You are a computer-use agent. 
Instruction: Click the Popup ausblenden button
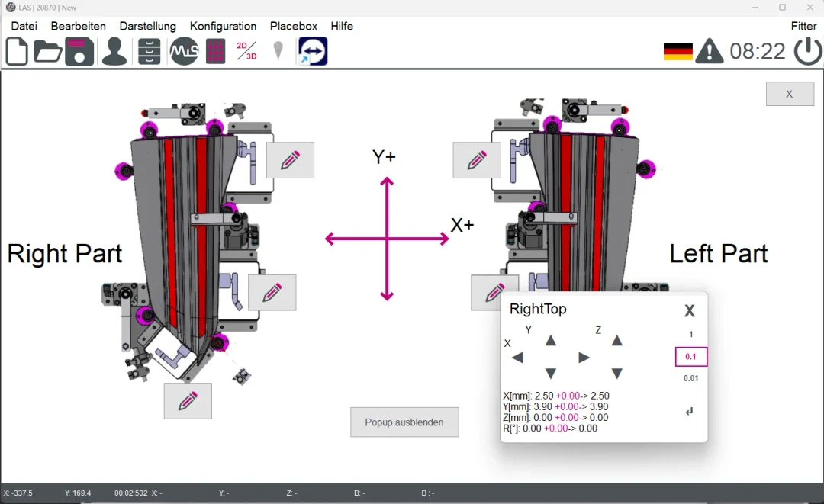tap(404, 422)
